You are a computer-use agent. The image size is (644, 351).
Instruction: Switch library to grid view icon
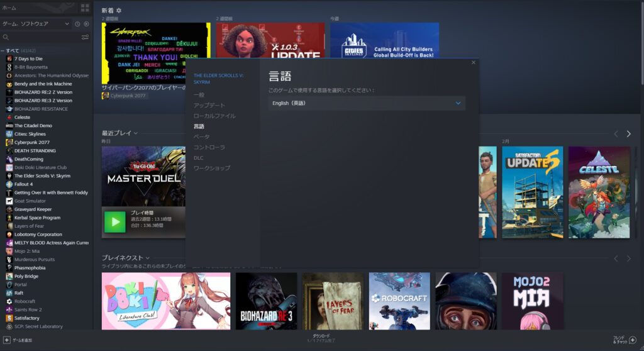pyautogui.click(x=85, y=8)
